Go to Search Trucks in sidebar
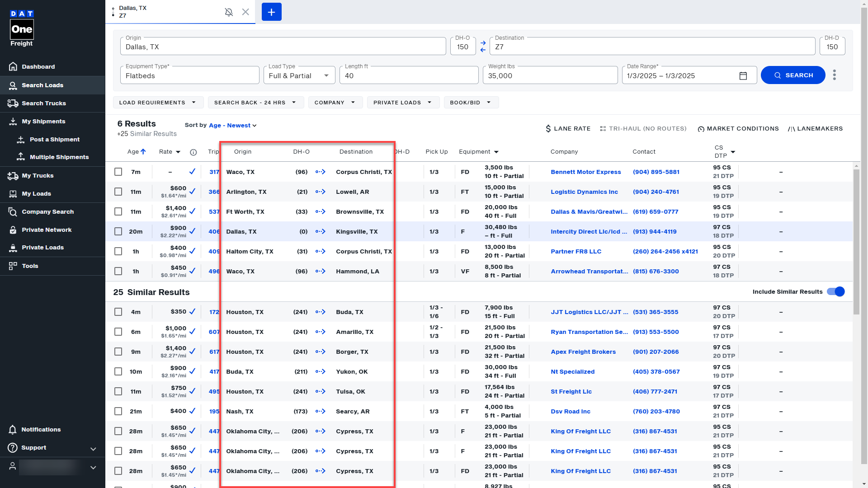The height and width of the screenshot is (488, 868). pos(43,103)
